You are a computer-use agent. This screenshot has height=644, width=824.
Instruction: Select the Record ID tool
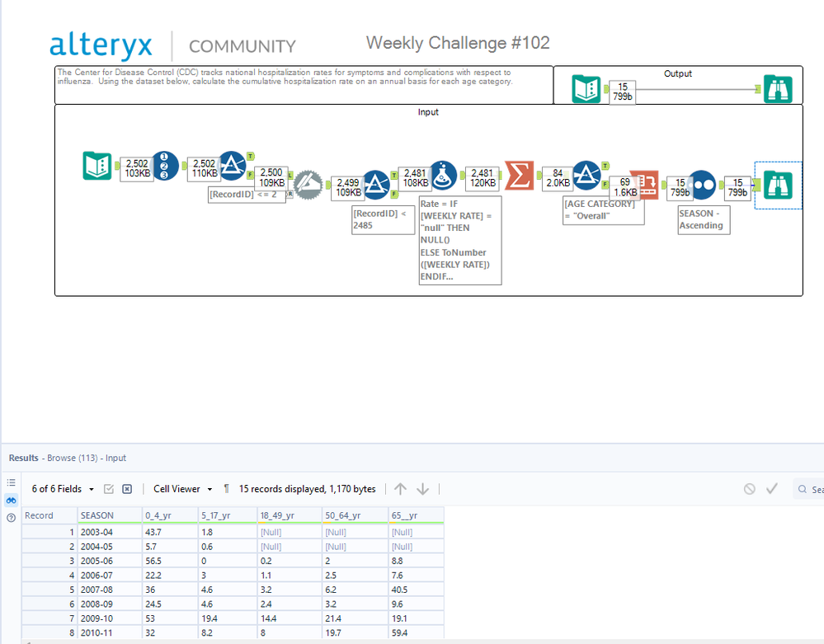pyautogui.click(x=165, y=166)
